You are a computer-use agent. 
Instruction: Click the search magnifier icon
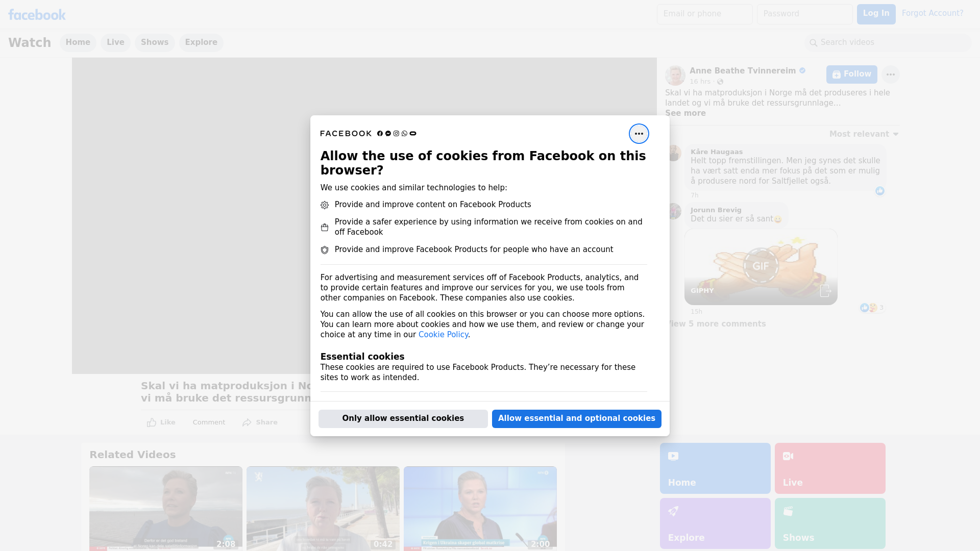pos(814,43)
